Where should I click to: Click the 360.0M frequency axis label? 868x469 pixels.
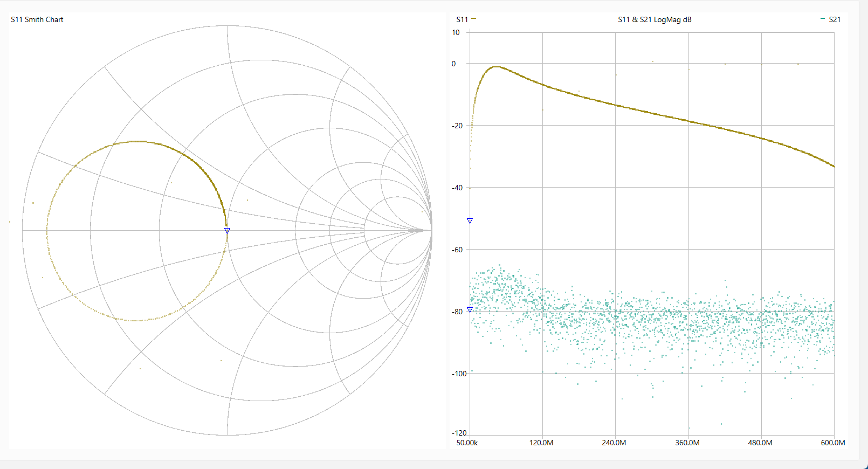tap(687, 443)
